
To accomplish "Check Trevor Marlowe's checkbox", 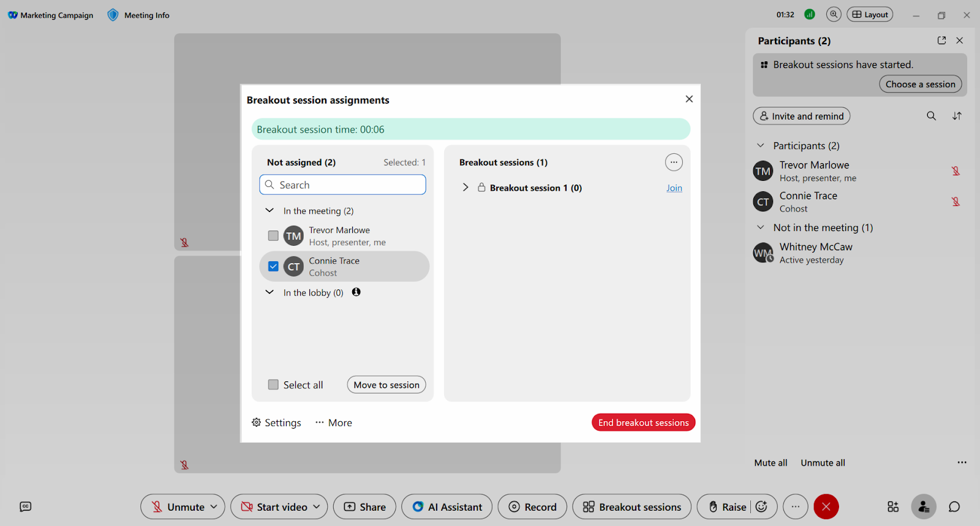I will coord(273,235).
